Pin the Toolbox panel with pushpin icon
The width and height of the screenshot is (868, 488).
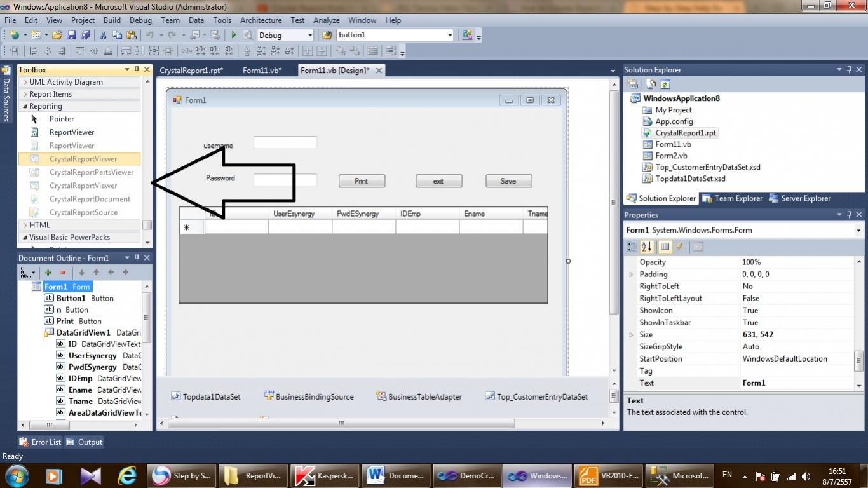point(137,69)
